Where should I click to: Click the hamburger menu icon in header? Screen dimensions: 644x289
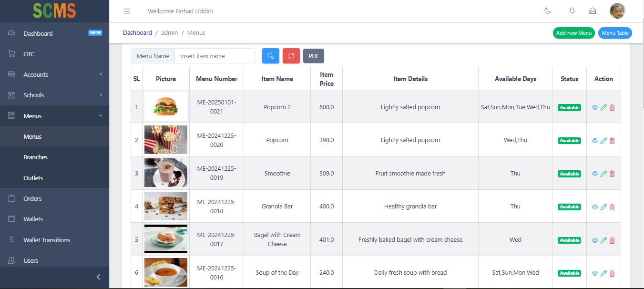click(127, 11)
